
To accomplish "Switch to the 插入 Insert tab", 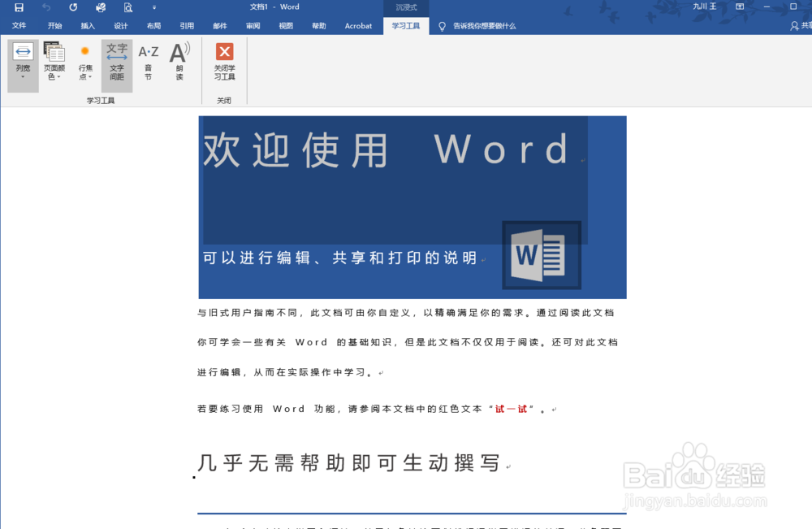I will (88, 25).
